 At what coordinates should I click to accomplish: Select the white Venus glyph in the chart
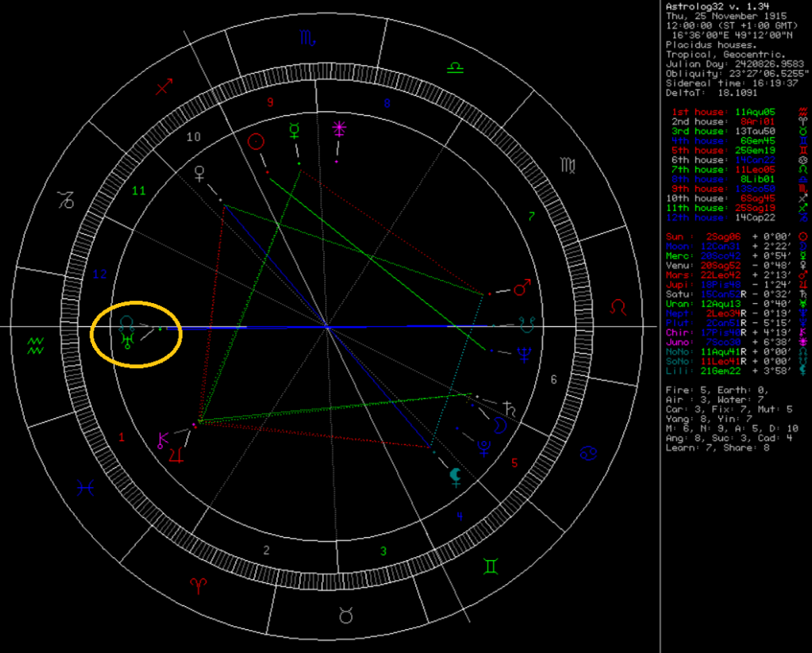[198, 173]
